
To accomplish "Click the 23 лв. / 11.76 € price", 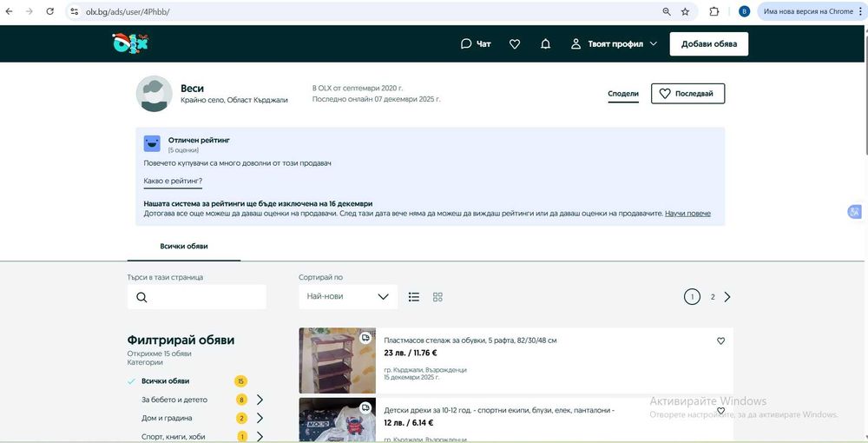I will tap(411, 354).
